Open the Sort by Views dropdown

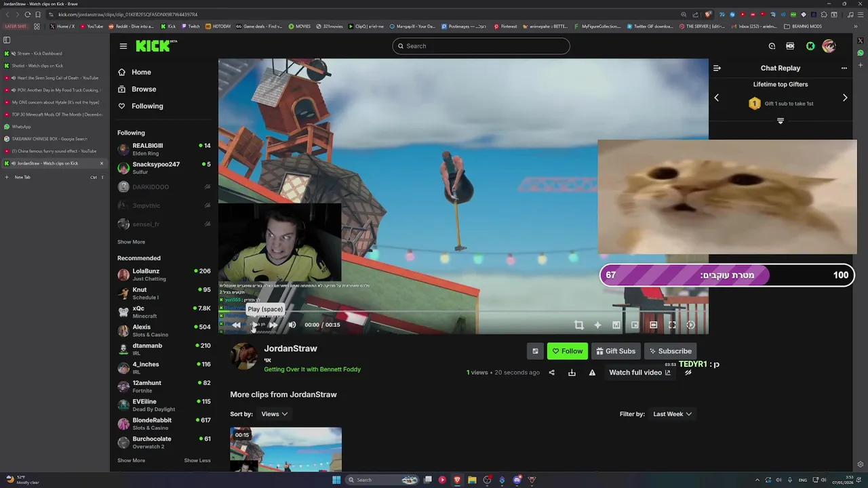pos(275,414)
